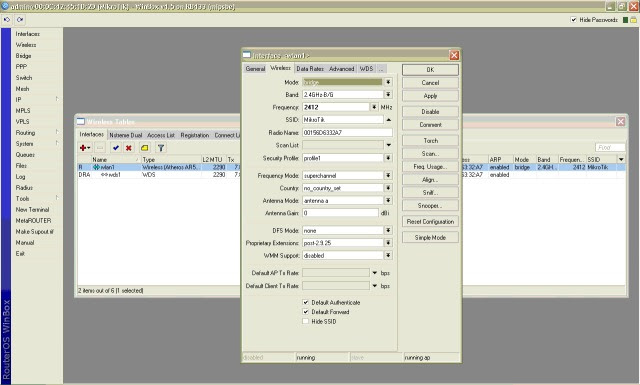This screenshot has height=385, width=640.
Task: Expand the Default AP Tx Rate arrow
Action: [374, 273]
